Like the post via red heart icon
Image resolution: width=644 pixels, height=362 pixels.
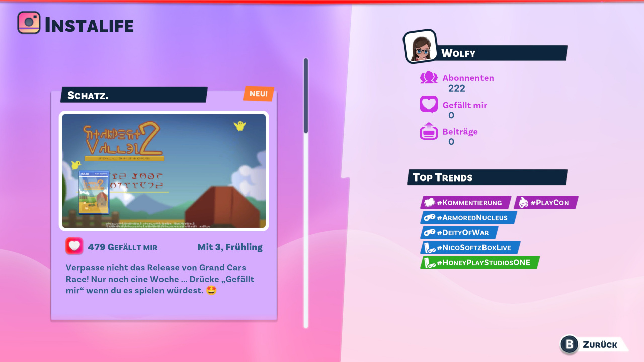74,246
